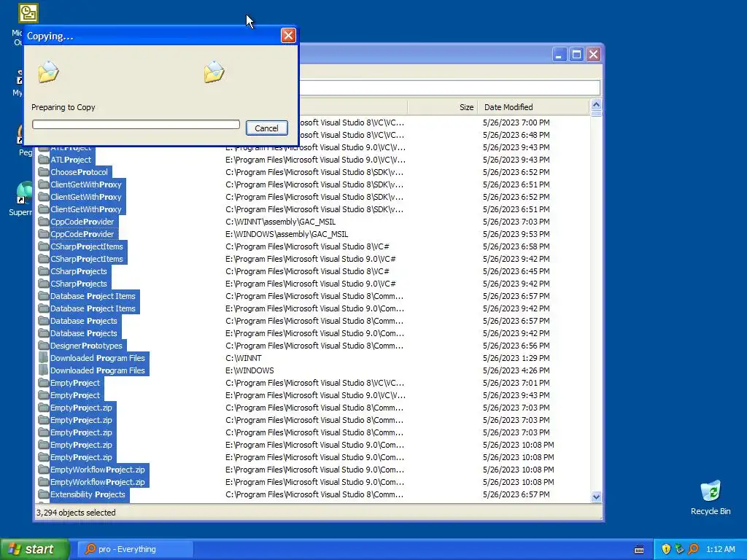This screenshot has height=560, width=747.
Task: Click the results scrollbar up arrow
Action: click(596, 104)
